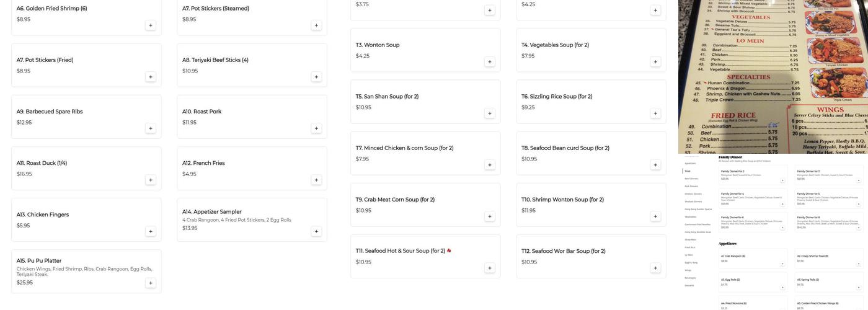
Task: Add A8 Teriyaki Beef Sticks to cart
Action: pyautogui.click(x=316, y=77)
